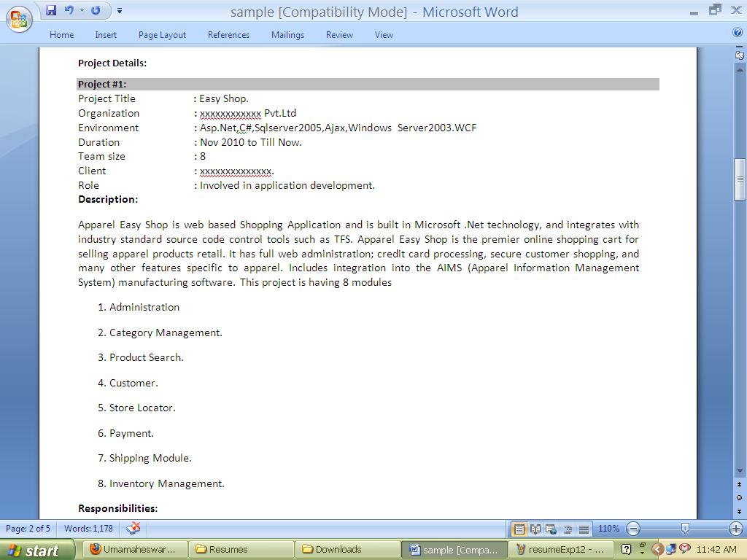
Task: Select the sample Word taskbar item
Action: pyautogui.click(x=454, y=550)
